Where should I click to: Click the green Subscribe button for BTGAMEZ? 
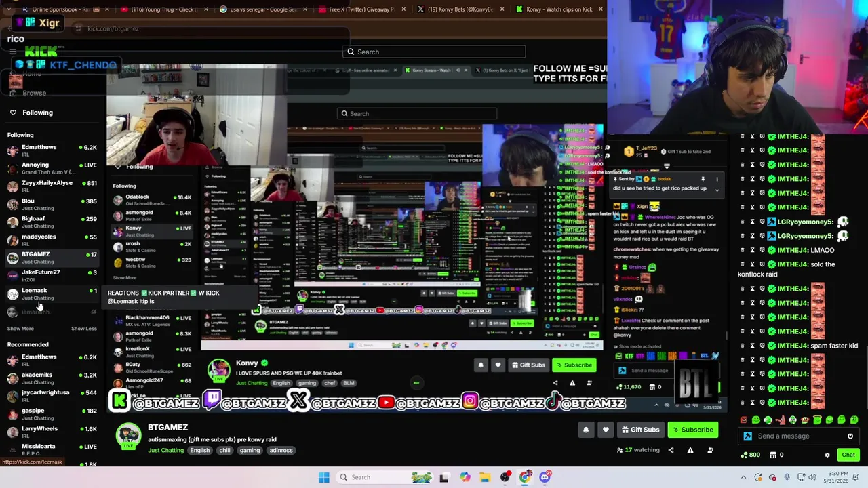click(692, 430)
